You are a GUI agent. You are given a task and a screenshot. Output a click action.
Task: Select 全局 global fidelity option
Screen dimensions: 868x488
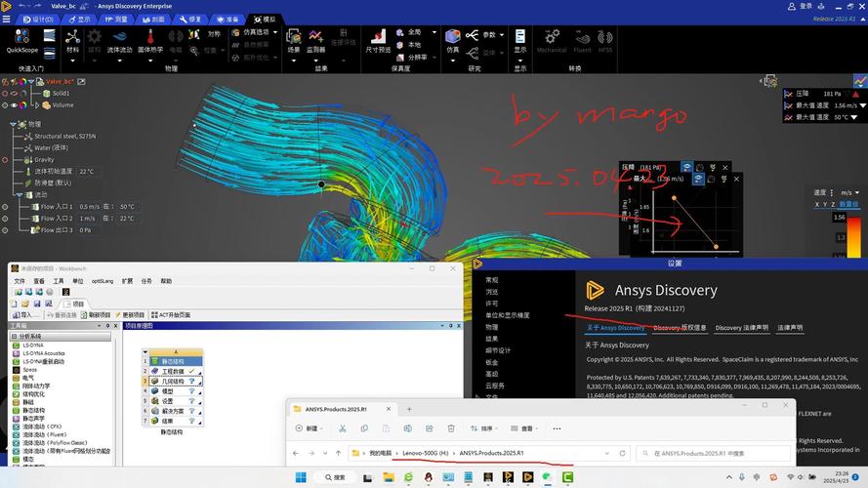pos(409,32)
